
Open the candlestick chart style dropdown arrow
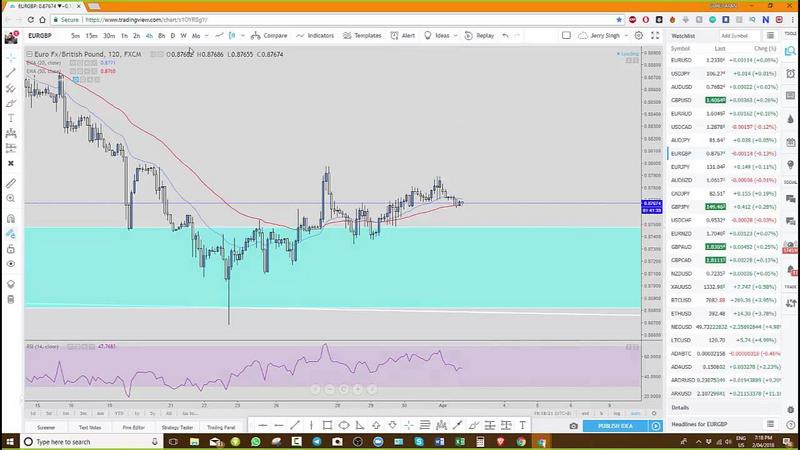pyautogui.click(x=242, y=36)
